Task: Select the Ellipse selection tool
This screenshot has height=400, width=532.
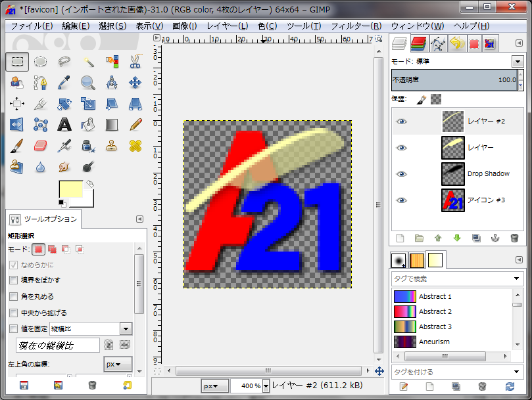Action: (x=41, y=62)
